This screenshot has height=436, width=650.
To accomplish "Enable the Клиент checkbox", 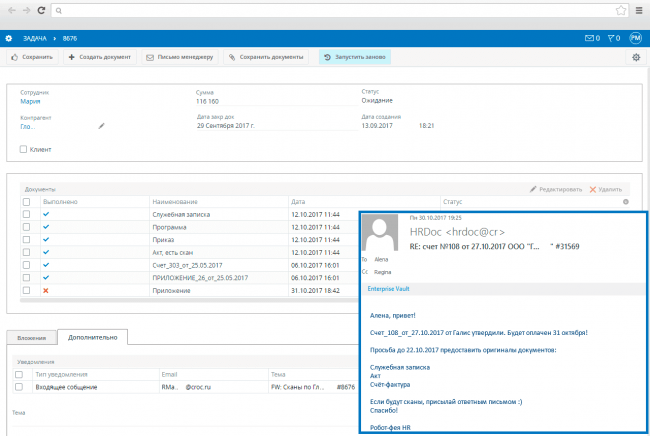I will pos(24,150).
